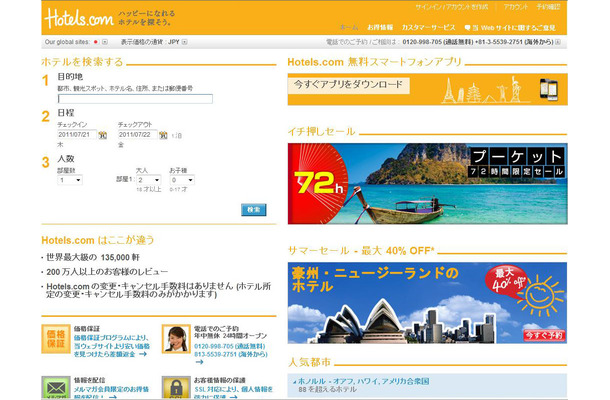Open the check-out calendar icon
610x400 pixels.
[163, 135]
